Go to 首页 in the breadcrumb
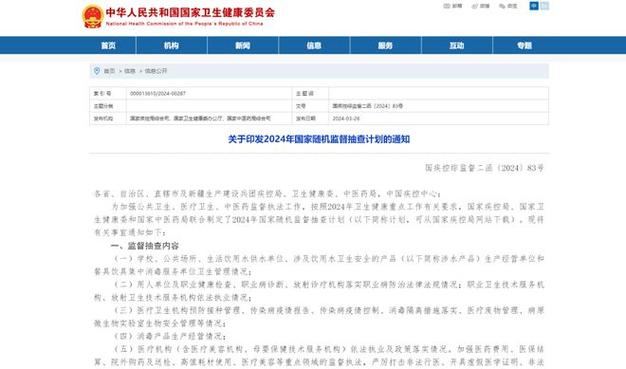This screenshot has width=626, height=369. pyautogui.click(x=109, y=71)
